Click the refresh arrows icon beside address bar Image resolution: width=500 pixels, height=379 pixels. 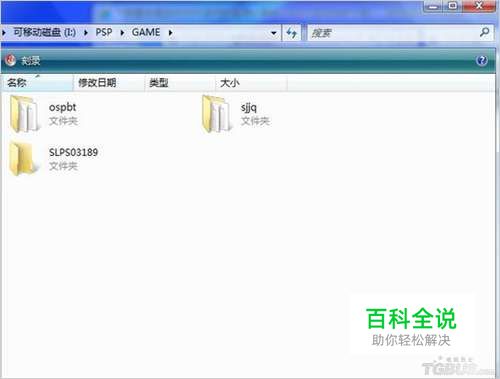[292, 33]
